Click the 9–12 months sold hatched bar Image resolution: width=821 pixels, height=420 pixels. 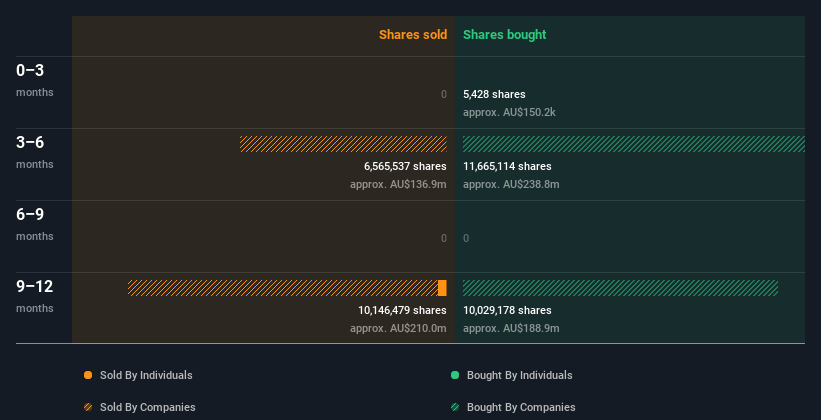tap(283, 288)
